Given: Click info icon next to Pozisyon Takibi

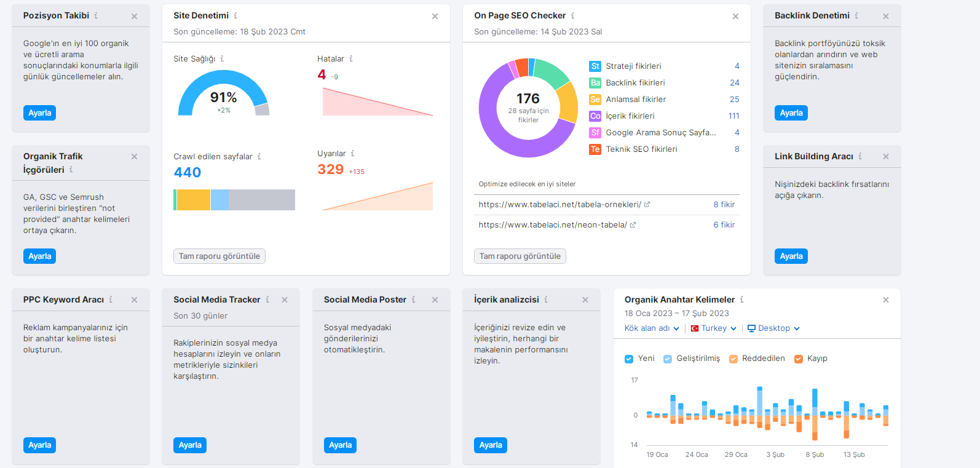Looking at the screenshot, I should (x=96, y=15).
